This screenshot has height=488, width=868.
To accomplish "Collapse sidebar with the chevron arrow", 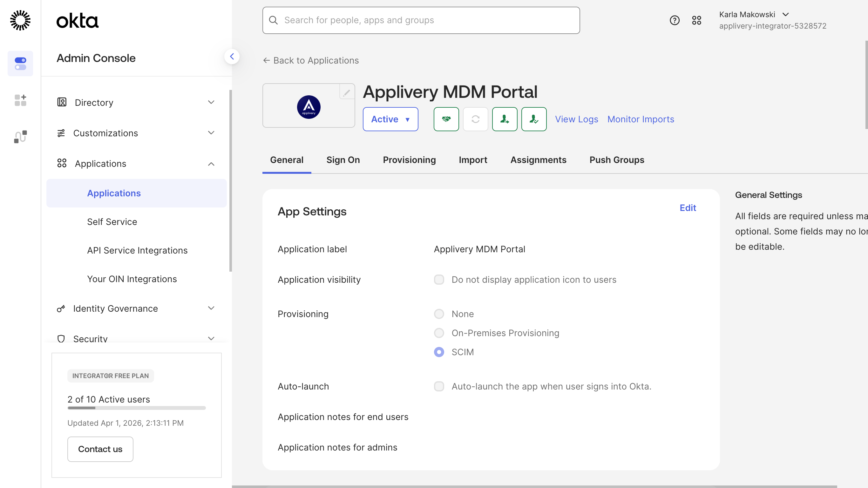I will point(232,57).
